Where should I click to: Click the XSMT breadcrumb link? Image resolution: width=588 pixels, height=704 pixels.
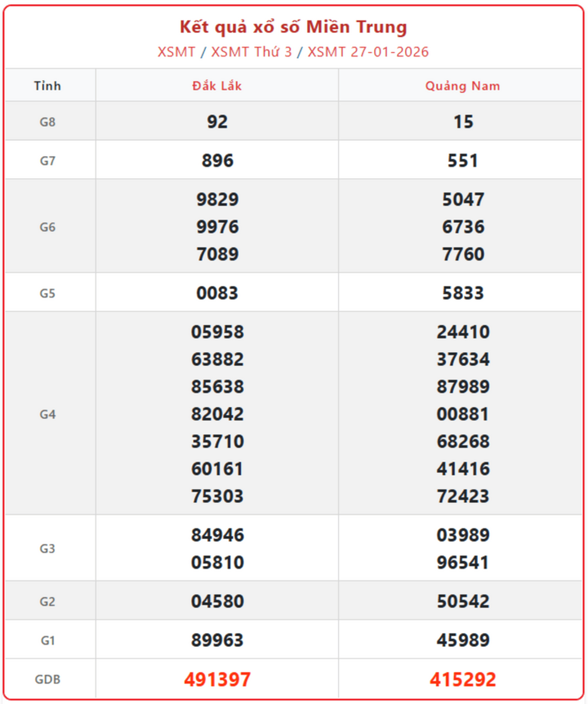(x=176, y=51)
